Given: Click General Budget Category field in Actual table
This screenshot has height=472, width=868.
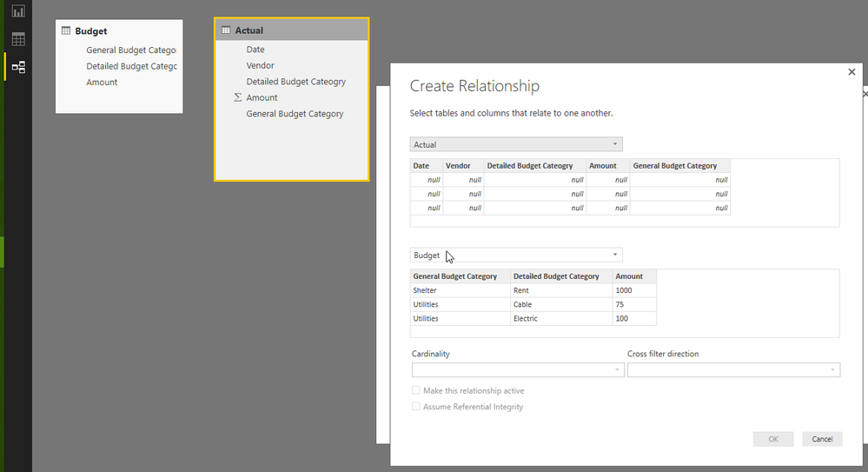Looking at the screenshot, I should [295, 114].
